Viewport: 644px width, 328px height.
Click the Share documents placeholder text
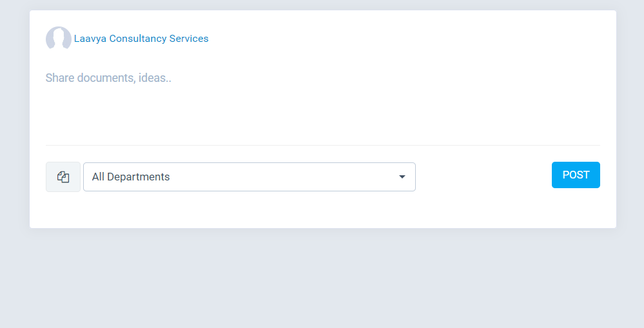108,77
